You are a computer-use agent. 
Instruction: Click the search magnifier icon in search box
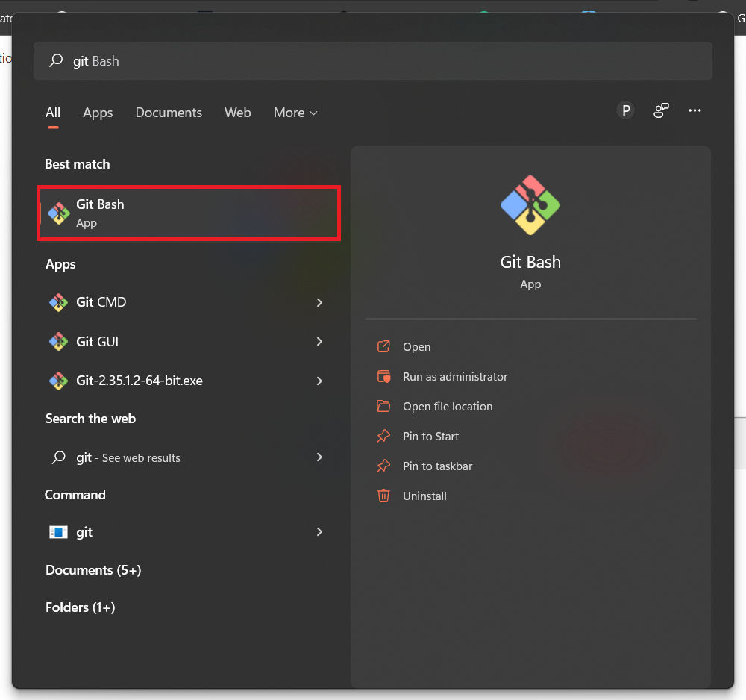[x=56, y=60]
